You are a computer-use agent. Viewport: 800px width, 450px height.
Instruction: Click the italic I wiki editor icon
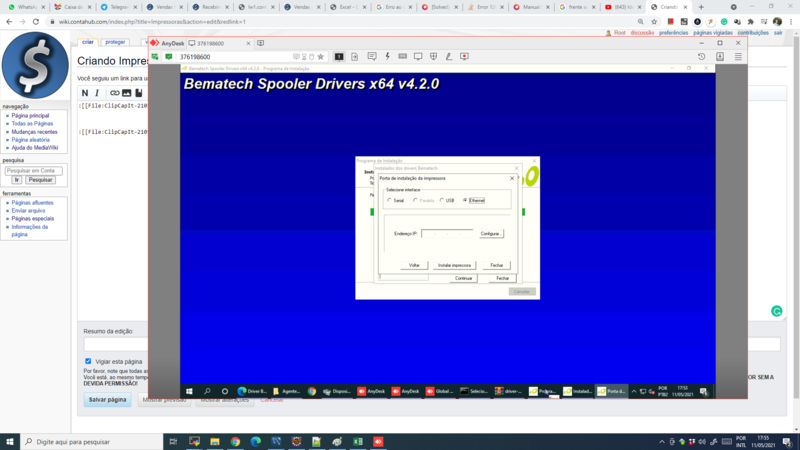pos(97,93)
